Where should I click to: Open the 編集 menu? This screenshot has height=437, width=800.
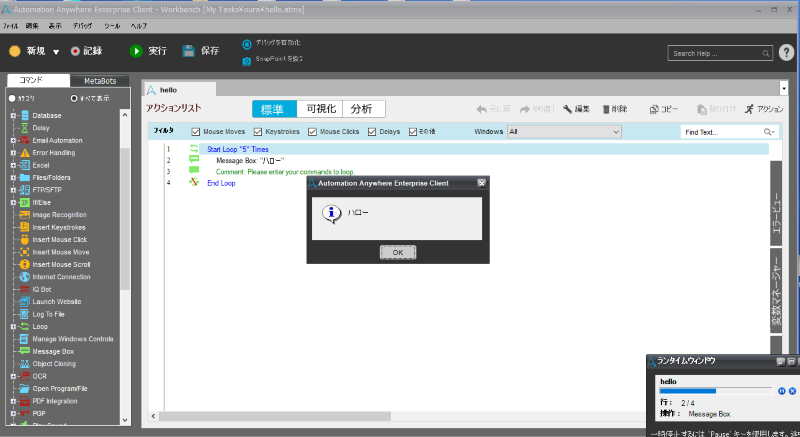pyautogui.click(x=32, y=26)
